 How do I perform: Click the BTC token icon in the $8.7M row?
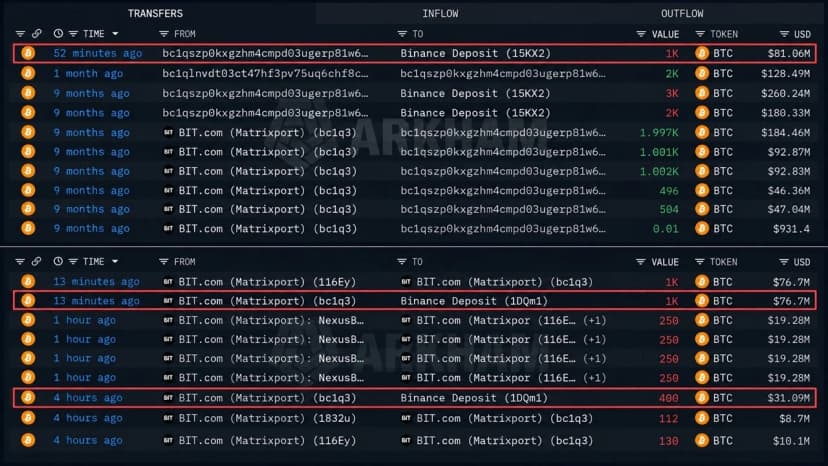tap(702, 418)
